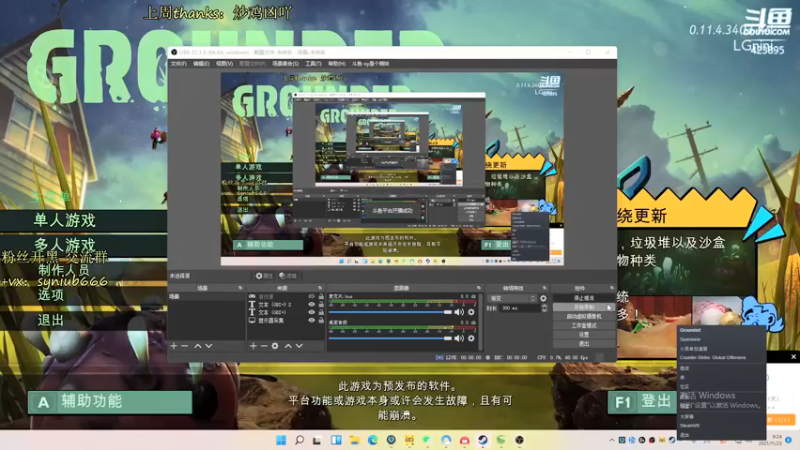Open the 编辑(E) menu in OBS
This screenshot has width=800, height=450.
[x=201, y=64]
